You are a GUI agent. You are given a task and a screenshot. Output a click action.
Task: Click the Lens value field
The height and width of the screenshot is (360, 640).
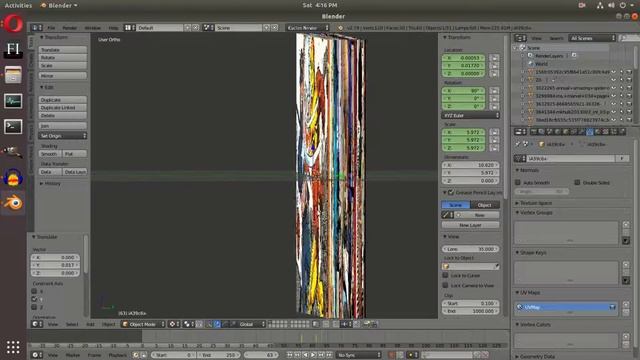(x=471, y=249)
